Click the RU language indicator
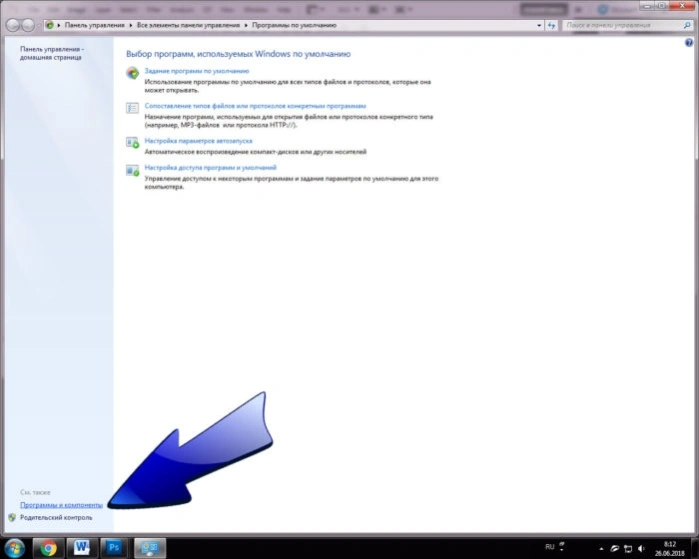Screen dimensions: 699x559 [x=550, y=547]
